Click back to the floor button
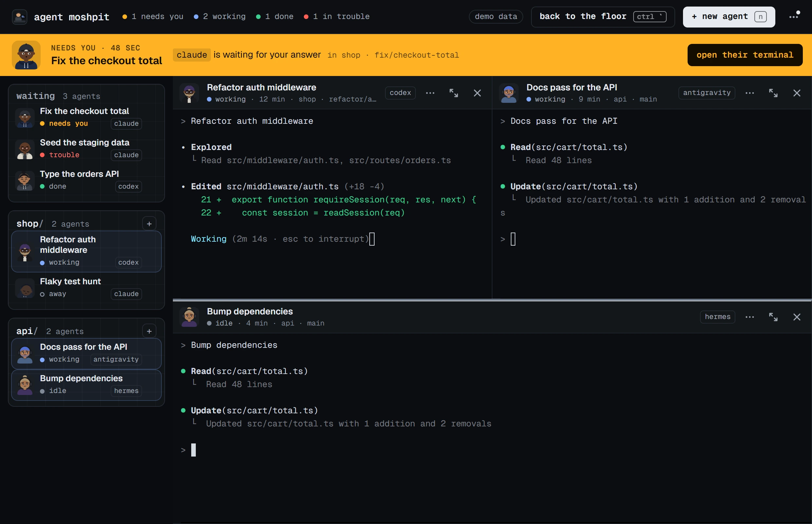 [602, 17]
